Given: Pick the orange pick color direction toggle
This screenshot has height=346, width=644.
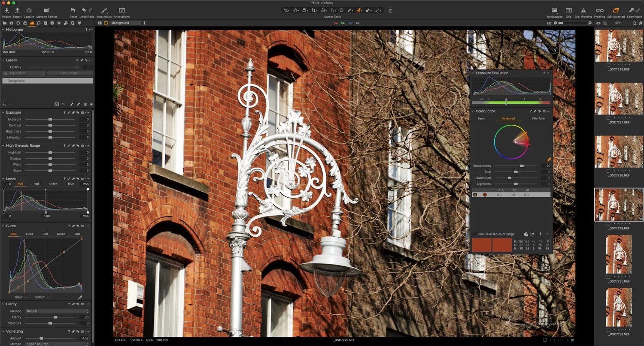Looking at the screenshot, I should tap(549, 159).
